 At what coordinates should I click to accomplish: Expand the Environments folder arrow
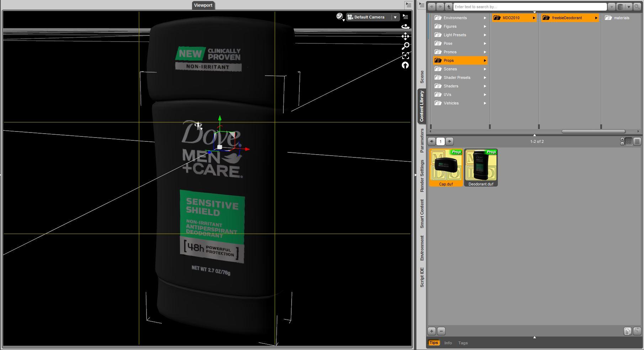click(x=485, y=18)
